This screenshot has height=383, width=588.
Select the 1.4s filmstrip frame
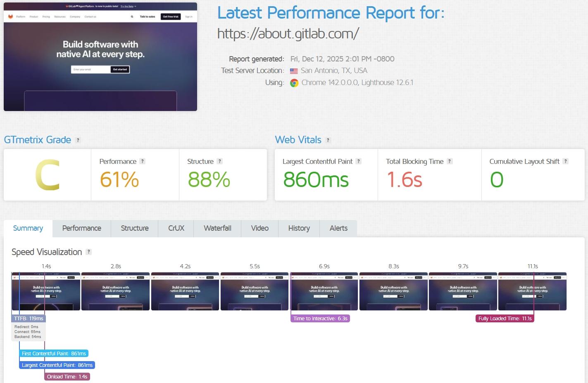(x=46, y=291)
